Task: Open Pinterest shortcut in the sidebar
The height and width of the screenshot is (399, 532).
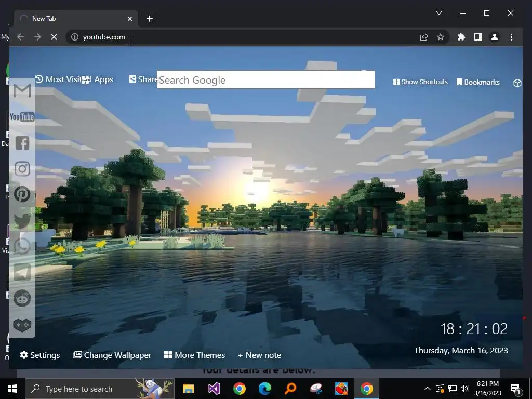Action: click(x=22, y=194)
